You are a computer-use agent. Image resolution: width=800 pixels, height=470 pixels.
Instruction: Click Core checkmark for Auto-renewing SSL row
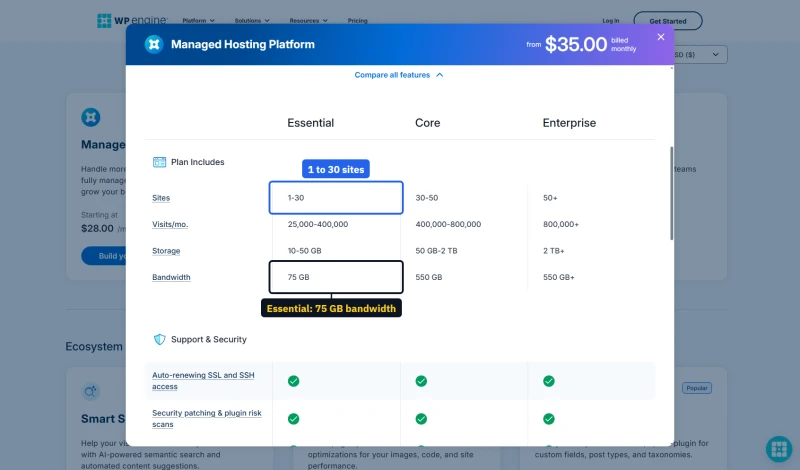(x=421, y=381)
